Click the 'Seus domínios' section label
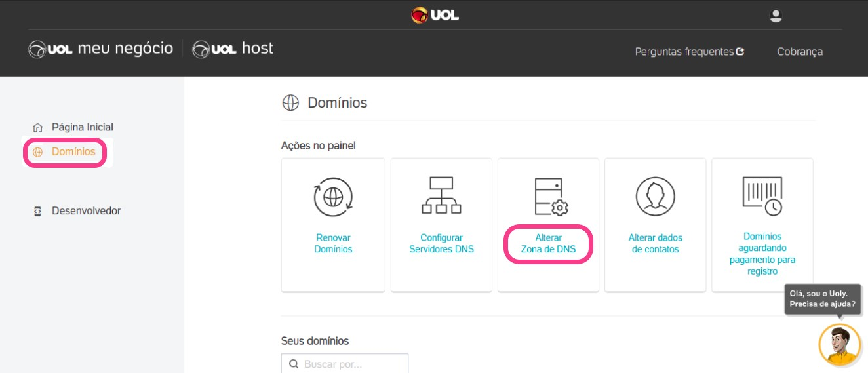Image resolution: width=868 pixels, height=373 pixels. [315, 341]
